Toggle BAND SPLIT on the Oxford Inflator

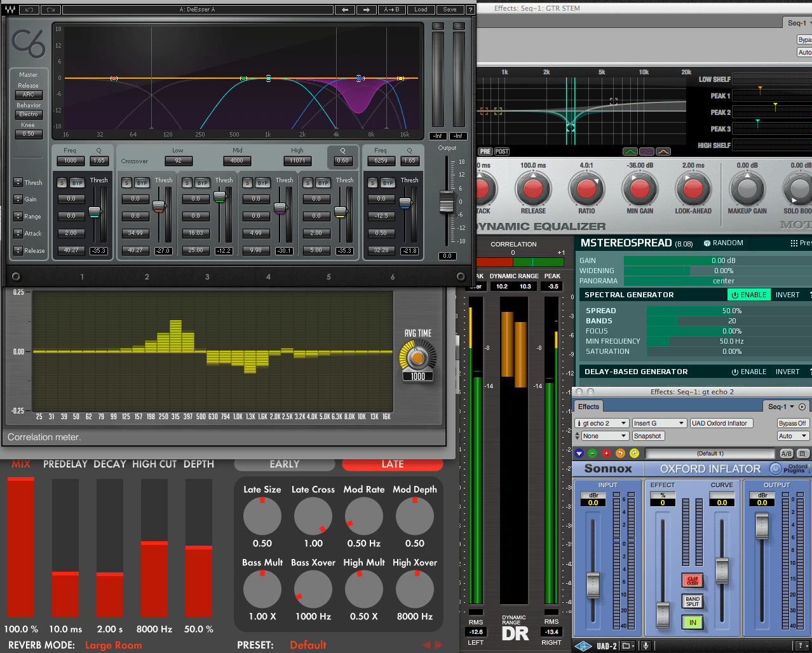pos(692,601)
